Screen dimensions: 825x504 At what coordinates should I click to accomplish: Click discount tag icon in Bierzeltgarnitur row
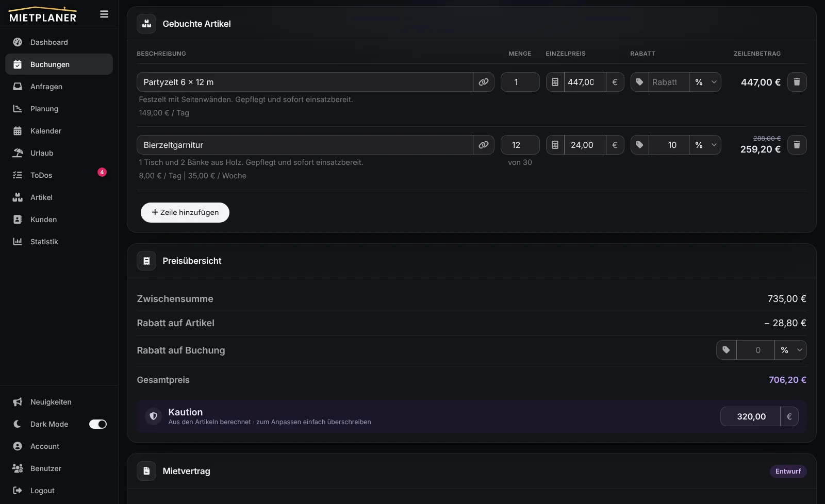coord(640,145)
